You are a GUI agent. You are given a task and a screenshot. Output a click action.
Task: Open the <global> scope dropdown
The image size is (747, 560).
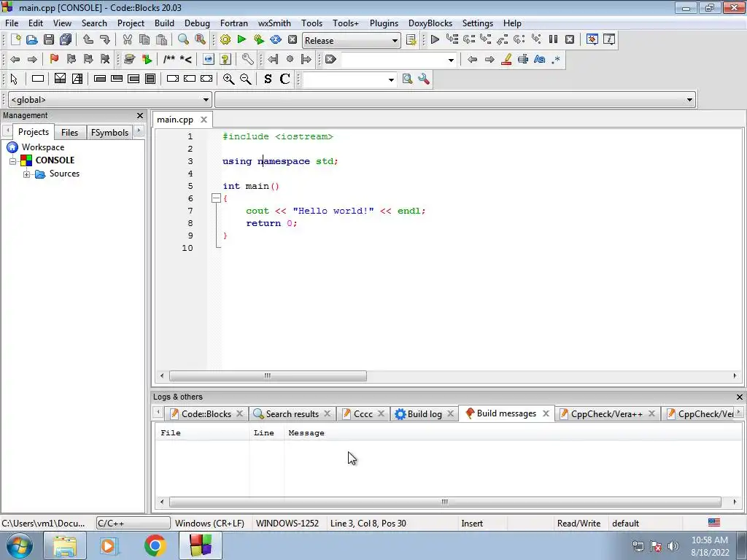pyautogui.click(x=206, y=99)
